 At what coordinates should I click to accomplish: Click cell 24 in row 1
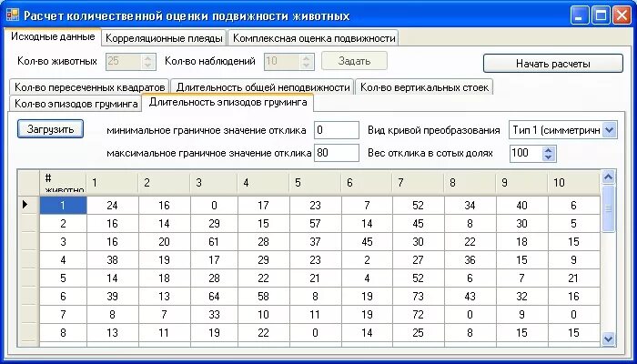pos(113,205)
